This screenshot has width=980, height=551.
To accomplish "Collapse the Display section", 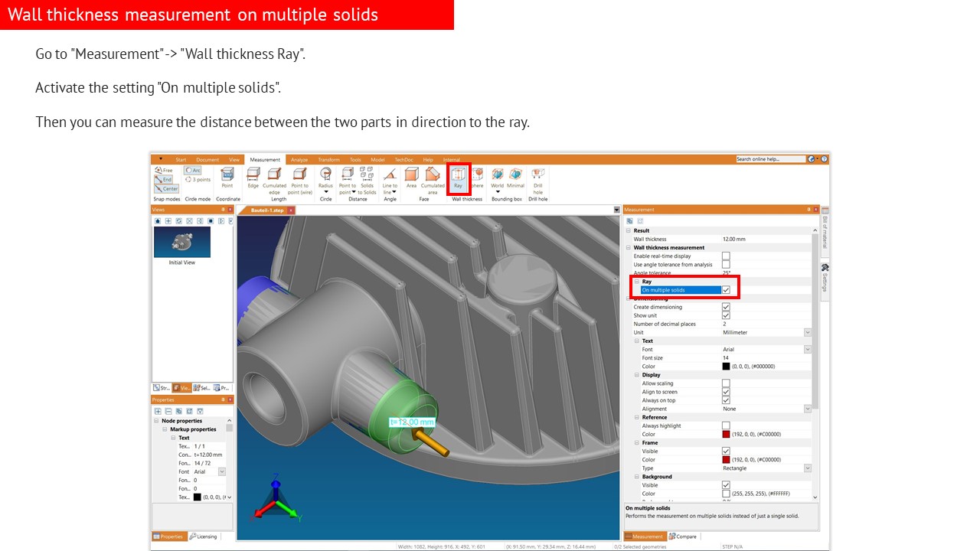I will pyautogui.click(x=636, y=375).
